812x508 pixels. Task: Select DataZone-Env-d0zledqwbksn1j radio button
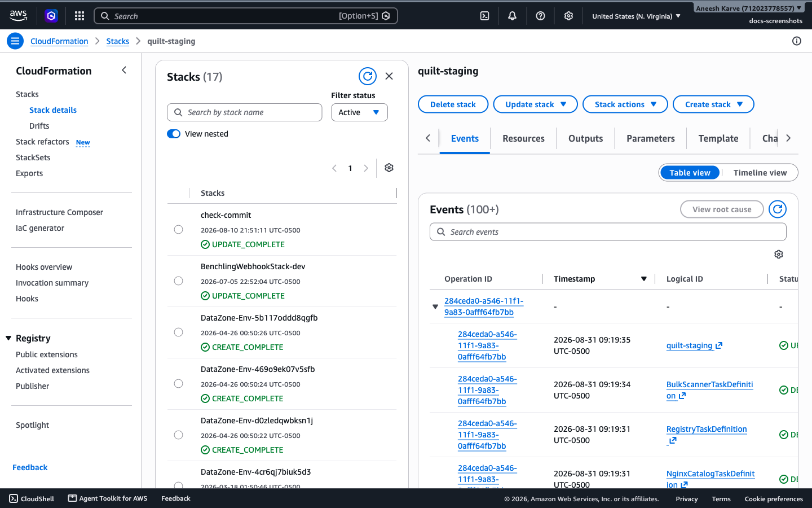[x=178, y=435]
